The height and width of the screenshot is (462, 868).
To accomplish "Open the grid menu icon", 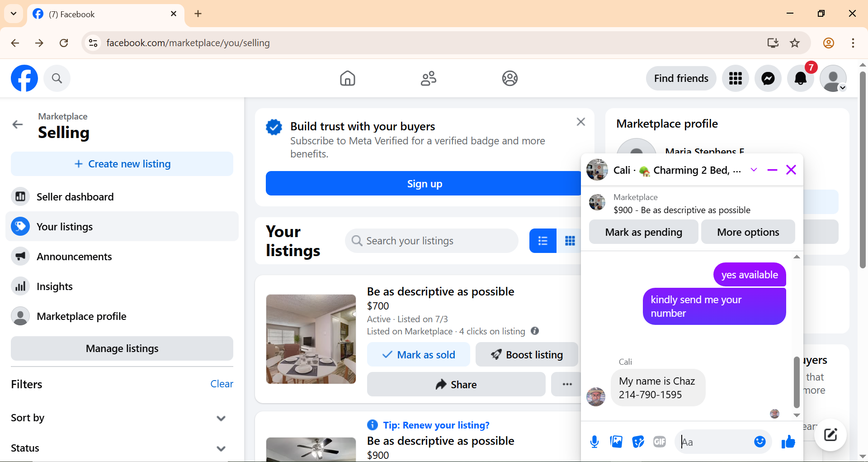I will tap(736, 79).
